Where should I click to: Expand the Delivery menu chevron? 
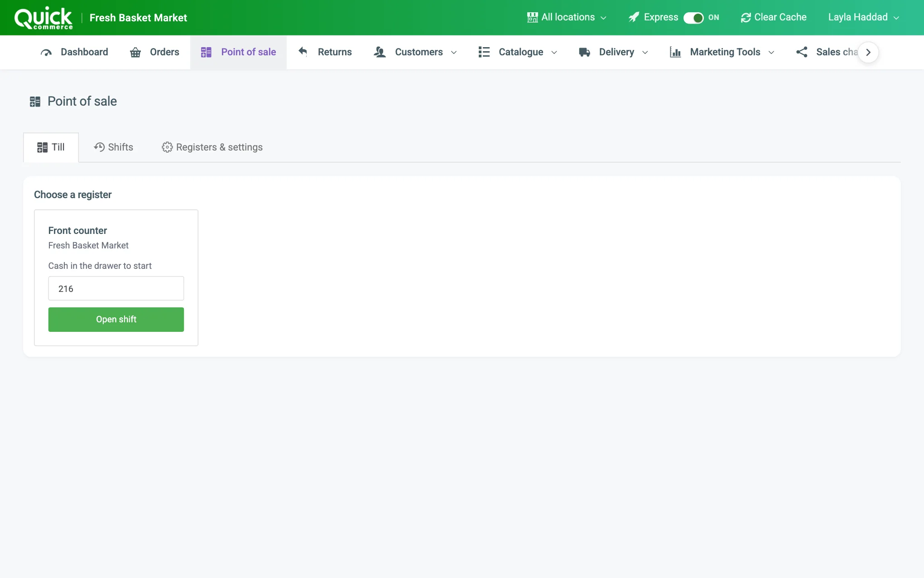coord(645,53)
